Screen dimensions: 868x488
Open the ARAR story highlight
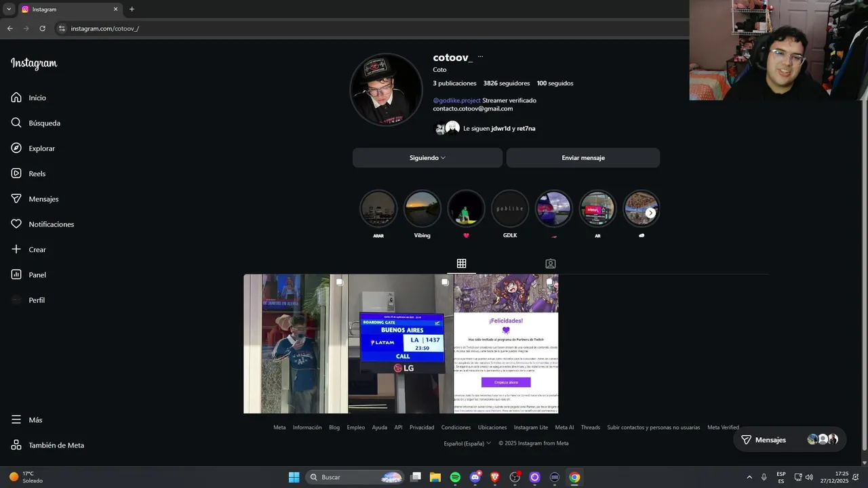(x=378, y=208)
